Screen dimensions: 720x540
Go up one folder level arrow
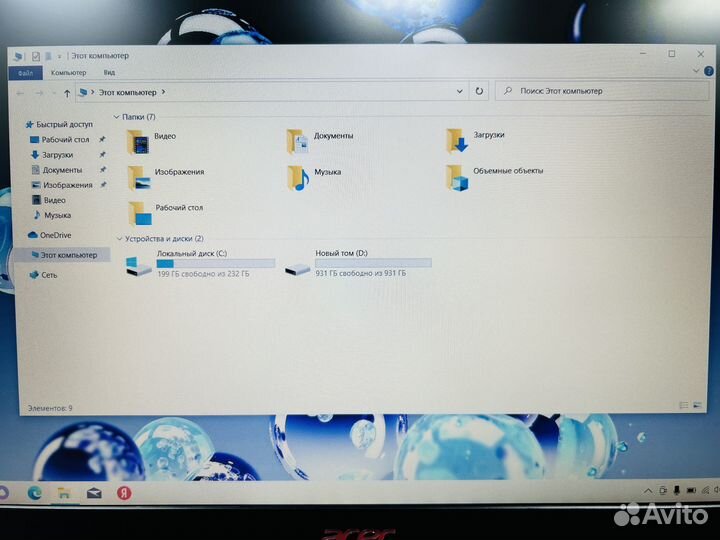coord(67,93)
